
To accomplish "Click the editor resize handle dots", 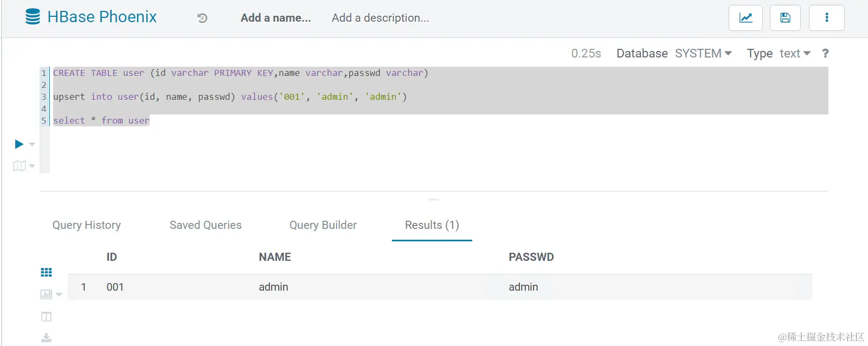I will 434,199.
